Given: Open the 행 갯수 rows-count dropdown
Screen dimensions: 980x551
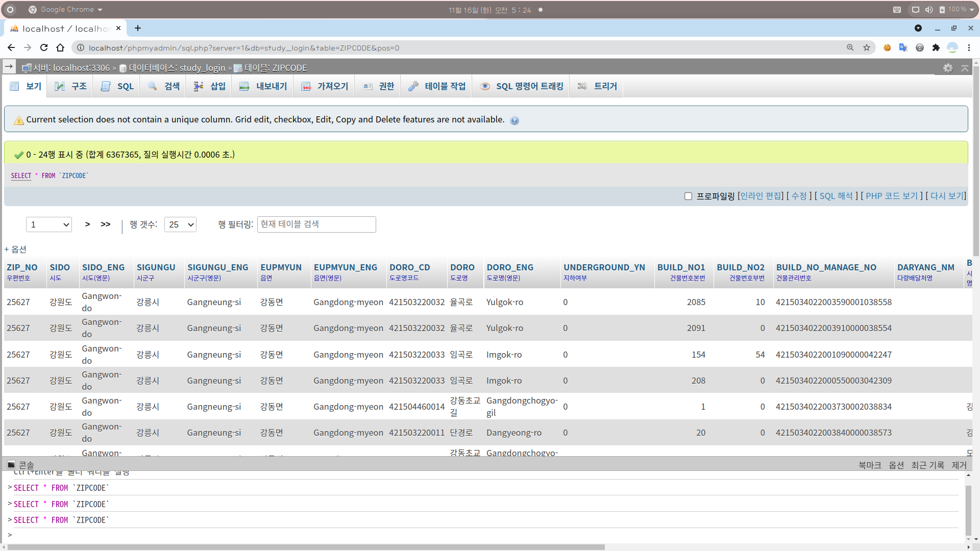Looking at the screenshot, I should pyautogui.click(x=180, y=224).
